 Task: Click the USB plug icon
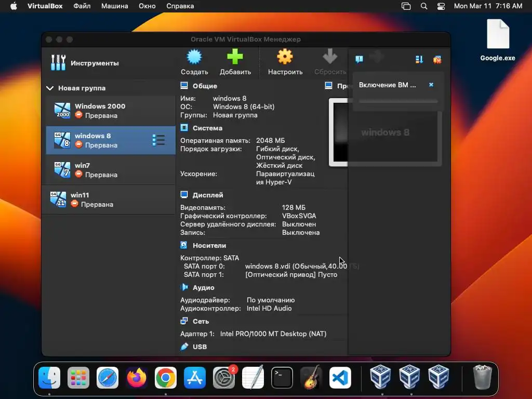184,347
